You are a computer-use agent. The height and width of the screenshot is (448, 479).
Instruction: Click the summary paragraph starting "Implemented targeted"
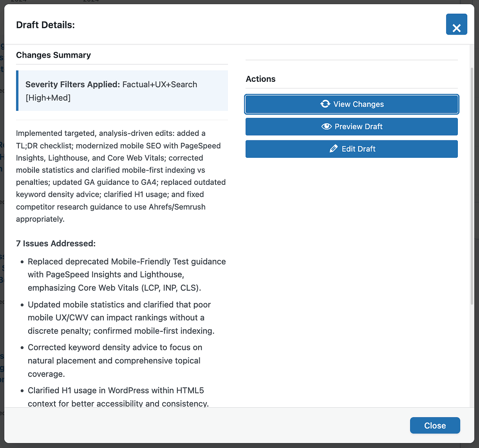pos(121,176)
